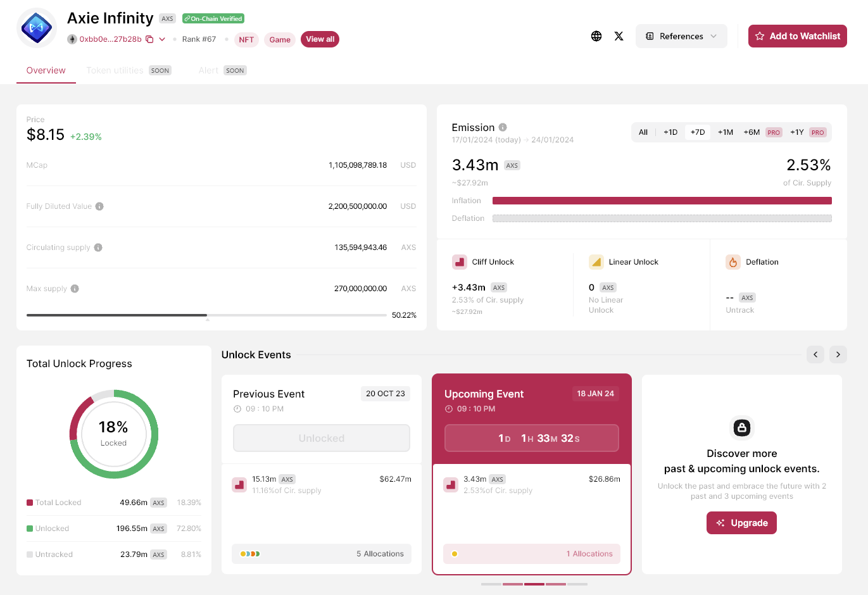Click the Rank #67 text

(199, 39)
